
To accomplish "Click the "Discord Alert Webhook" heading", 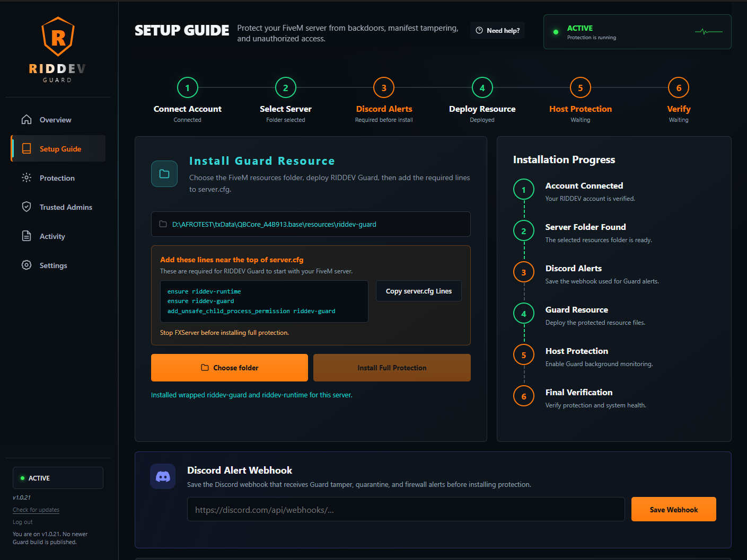I will pos(240,470).
